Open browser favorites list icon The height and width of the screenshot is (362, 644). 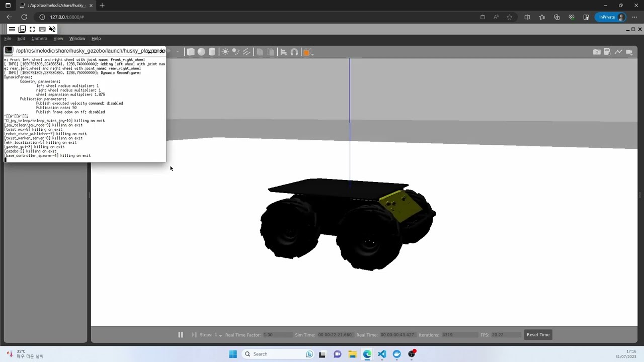(542, 17)
